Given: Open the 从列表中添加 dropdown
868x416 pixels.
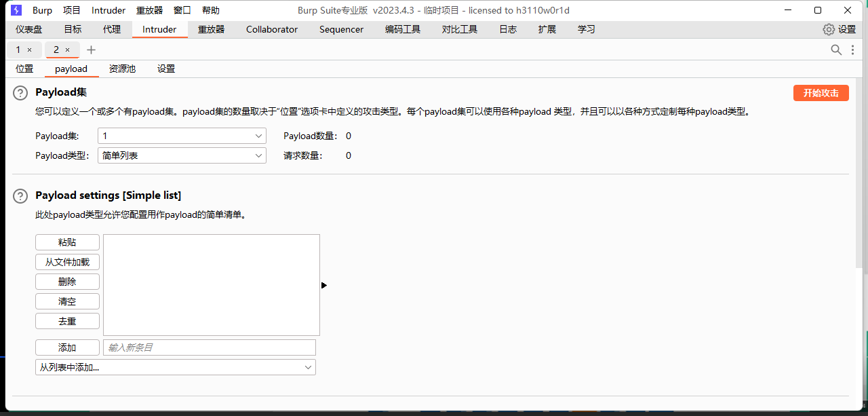Looking at the screenshot, I should coord(176,367).
